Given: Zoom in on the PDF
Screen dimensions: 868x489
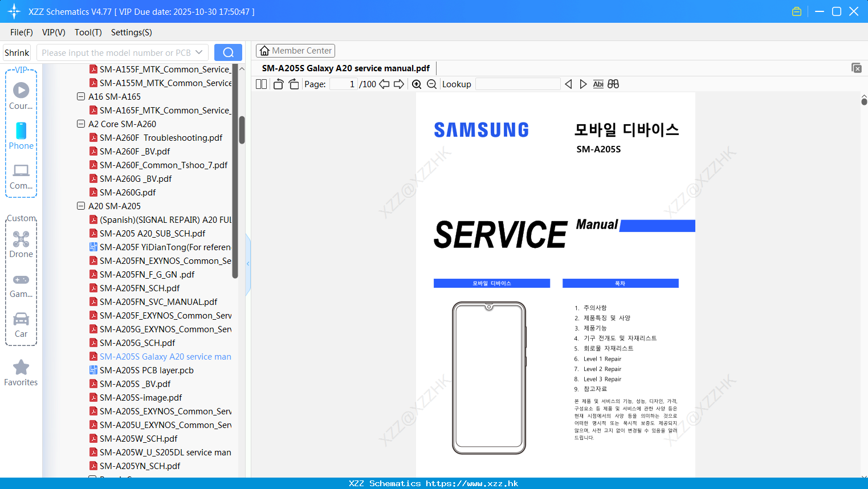Looking at the screenshot, I should (x=417, y=84).
